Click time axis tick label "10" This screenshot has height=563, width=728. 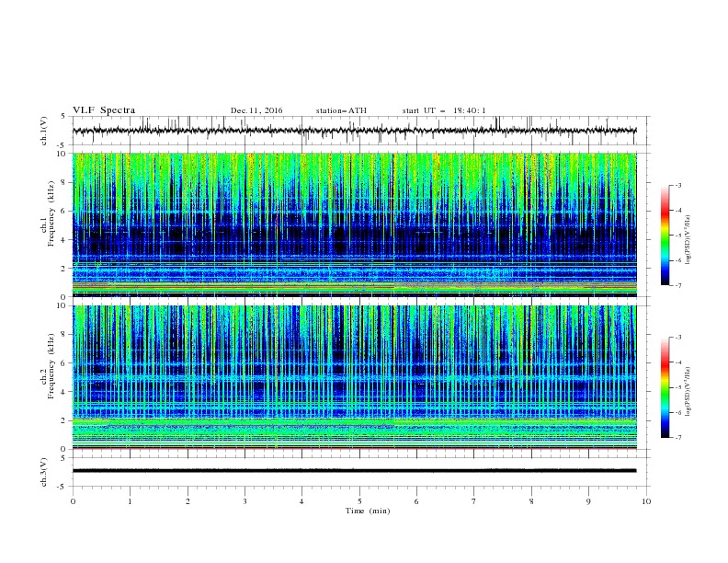[x=646, y=501]
